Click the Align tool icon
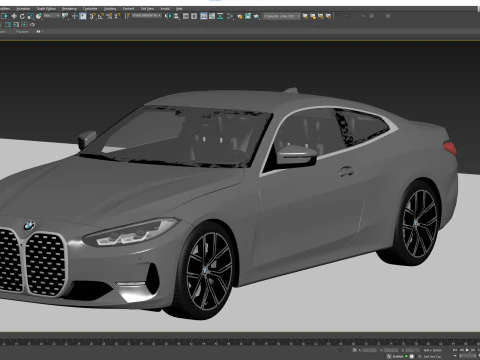Viewport: 480px width, 360px height. 176,16
